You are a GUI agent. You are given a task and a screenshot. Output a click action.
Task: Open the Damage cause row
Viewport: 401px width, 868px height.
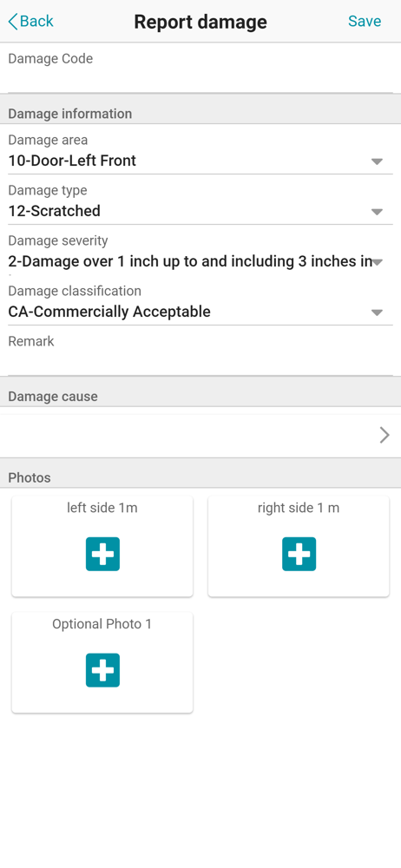click(200, 436)
